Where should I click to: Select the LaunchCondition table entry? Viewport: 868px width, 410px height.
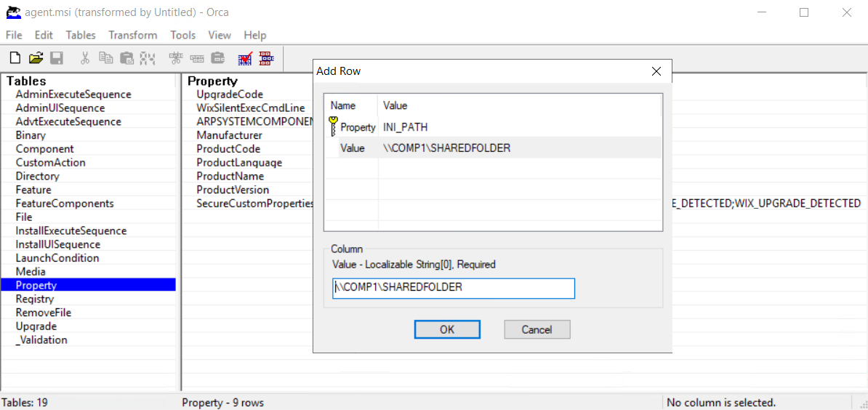pos(57,258)
